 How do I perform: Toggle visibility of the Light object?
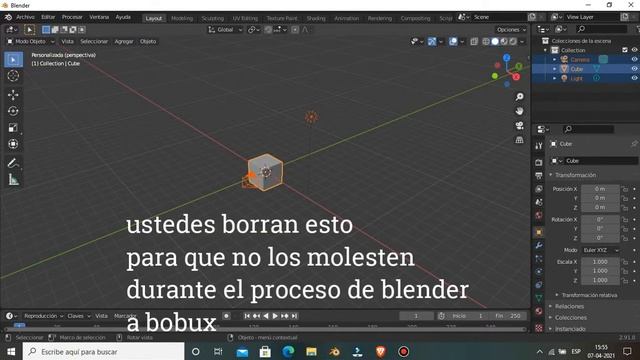click(x=634, y=78)
